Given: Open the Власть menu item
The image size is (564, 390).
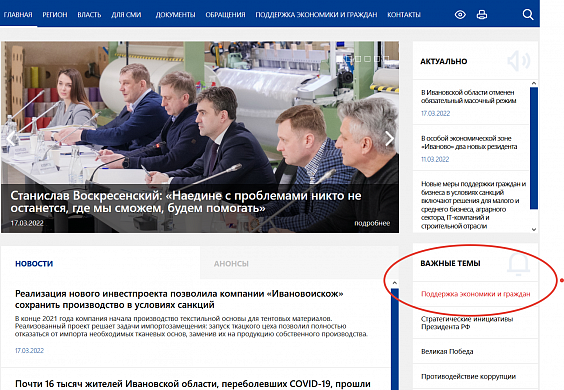Looking at the screenshot, I should [x=89, y=15].
